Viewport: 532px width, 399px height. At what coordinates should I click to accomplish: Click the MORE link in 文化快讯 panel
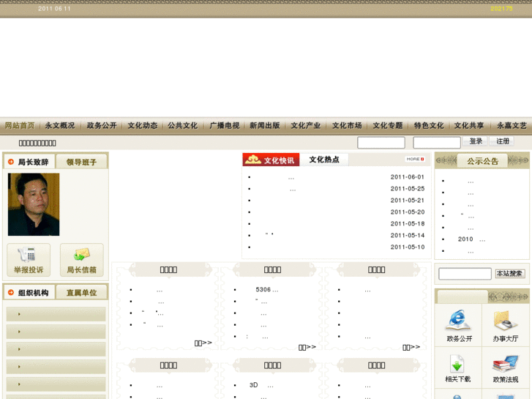coord(415,159)
